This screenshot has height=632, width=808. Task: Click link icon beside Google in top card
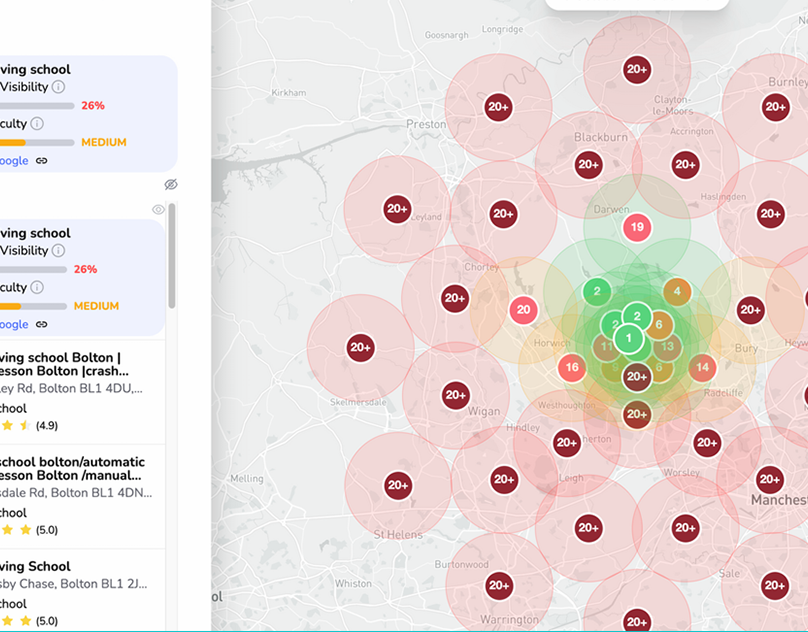pos(41,161)
